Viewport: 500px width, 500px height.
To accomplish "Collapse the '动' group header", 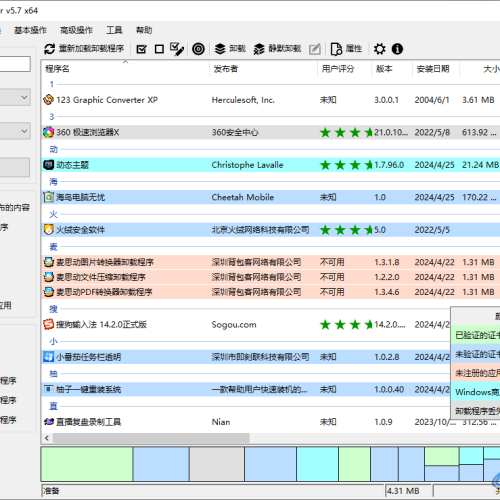I will click(53, 149).
